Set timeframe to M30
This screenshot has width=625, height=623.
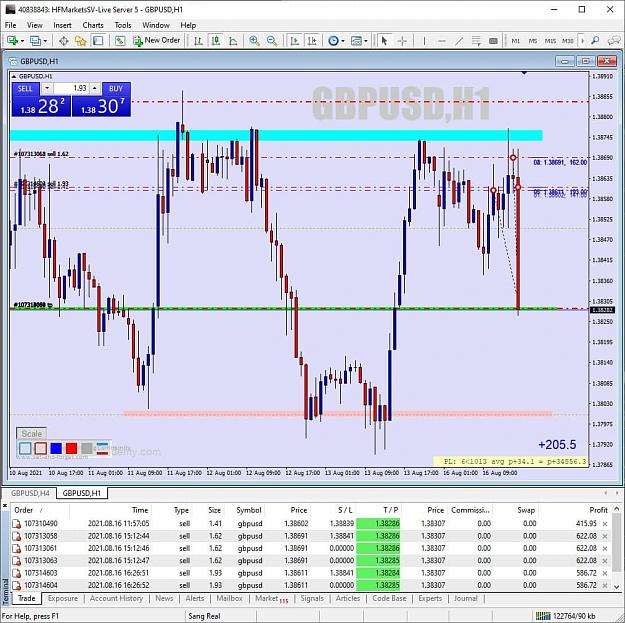(x=568, y=41)
